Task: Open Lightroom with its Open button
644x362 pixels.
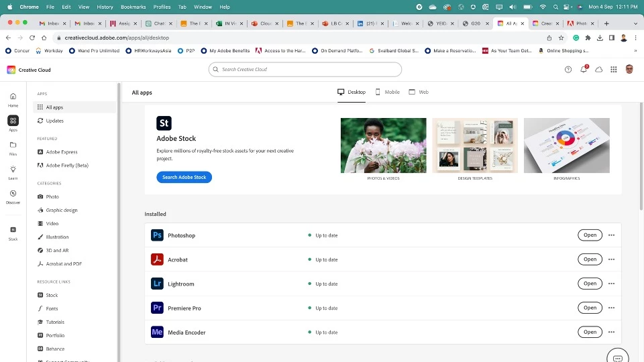Action: (590, 284)
